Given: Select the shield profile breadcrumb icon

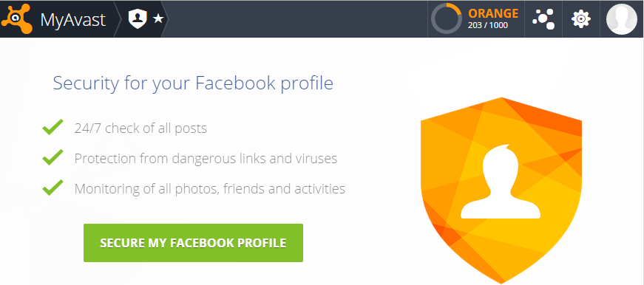Looking at the screenshot, I should [x=138, y=19].
